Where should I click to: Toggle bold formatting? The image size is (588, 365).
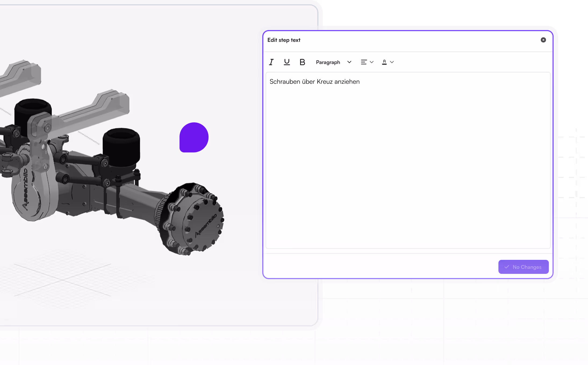pos(302,62)
